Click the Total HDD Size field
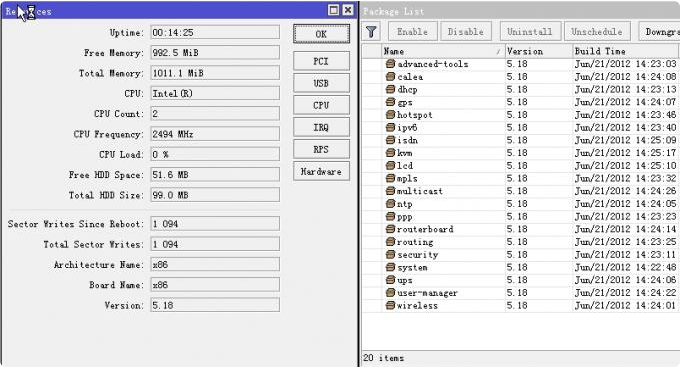681x368 pixels. (215, 195)
